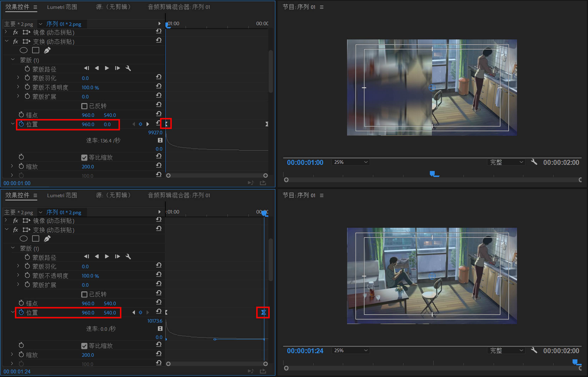Open mask tracking wrench options in top panel
588x377 pixels.
[x=128, y=68]
